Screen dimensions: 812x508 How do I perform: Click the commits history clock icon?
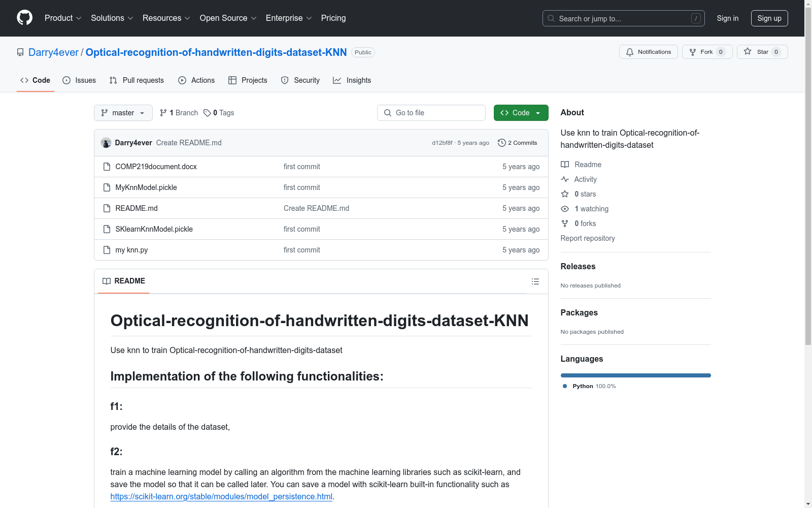502,143
